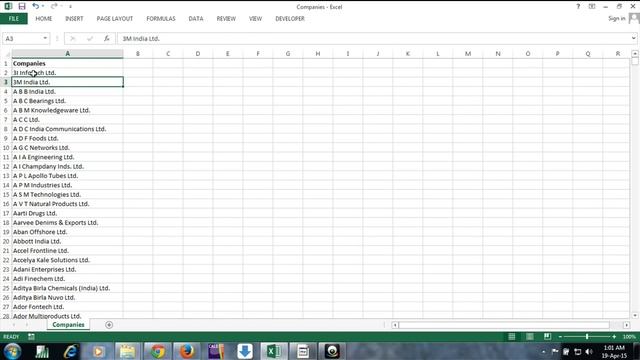Click zoom in plus button

pyautogui.click(x=614, y=337)
